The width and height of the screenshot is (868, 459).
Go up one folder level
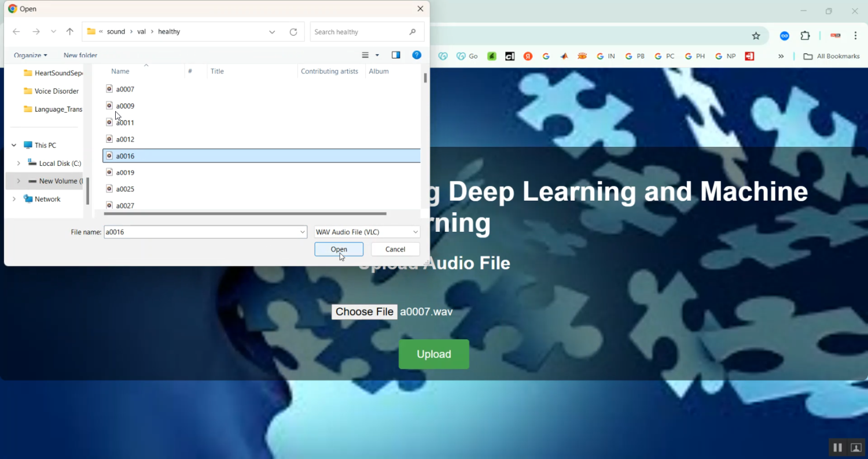[70, 32]
